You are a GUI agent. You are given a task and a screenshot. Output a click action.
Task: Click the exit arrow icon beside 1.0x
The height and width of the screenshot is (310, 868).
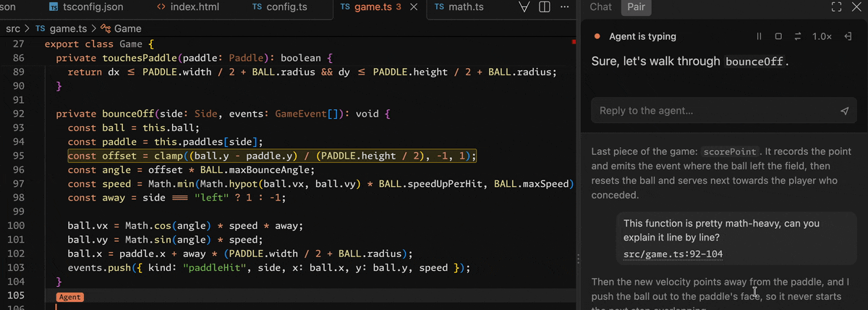pyautogui.click(x=847, y=36)
